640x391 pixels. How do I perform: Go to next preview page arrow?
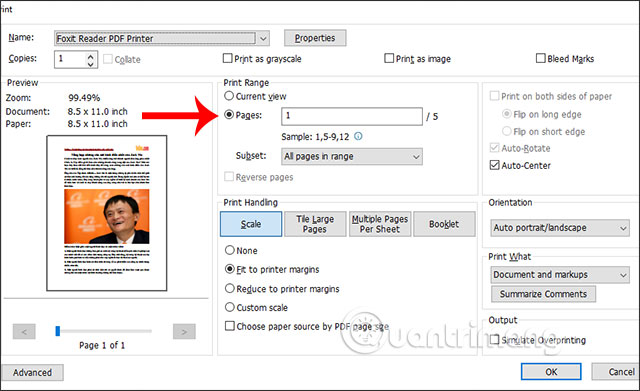[x=184, y=331]
